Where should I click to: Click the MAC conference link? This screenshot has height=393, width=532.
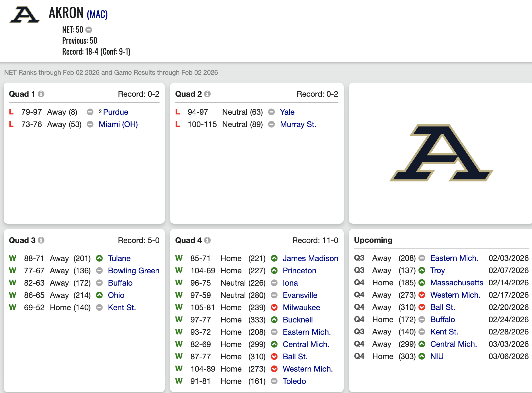coord(97,14)
